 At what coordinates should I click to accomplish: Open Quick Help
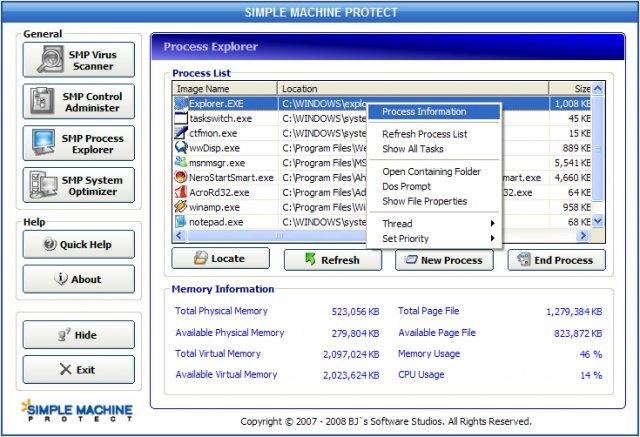pyautogui.click(x=79, y=244)
